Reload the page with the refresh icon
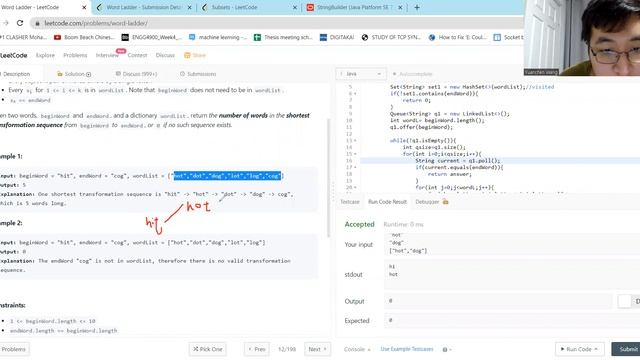640x360 pixels. pos(20,23)
